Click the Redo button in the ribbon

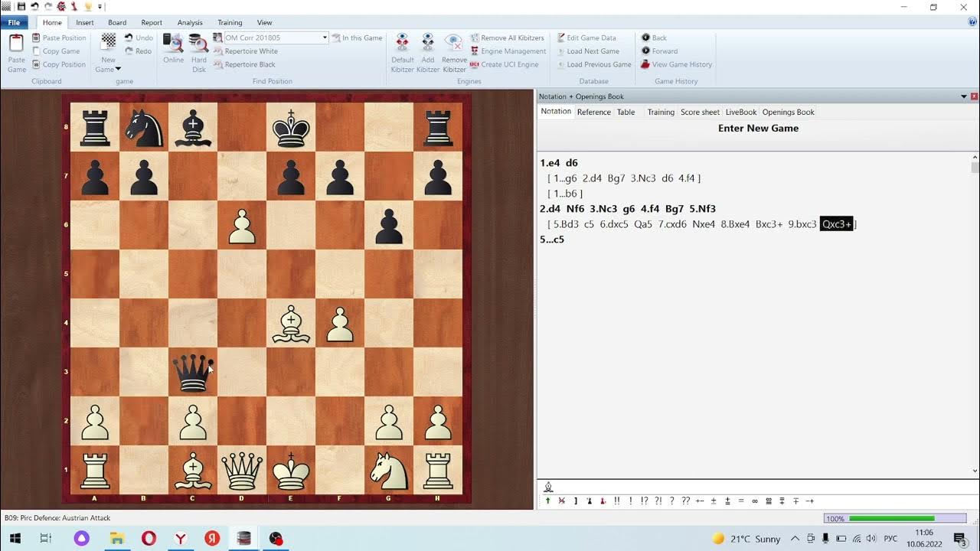pos(139,51)
